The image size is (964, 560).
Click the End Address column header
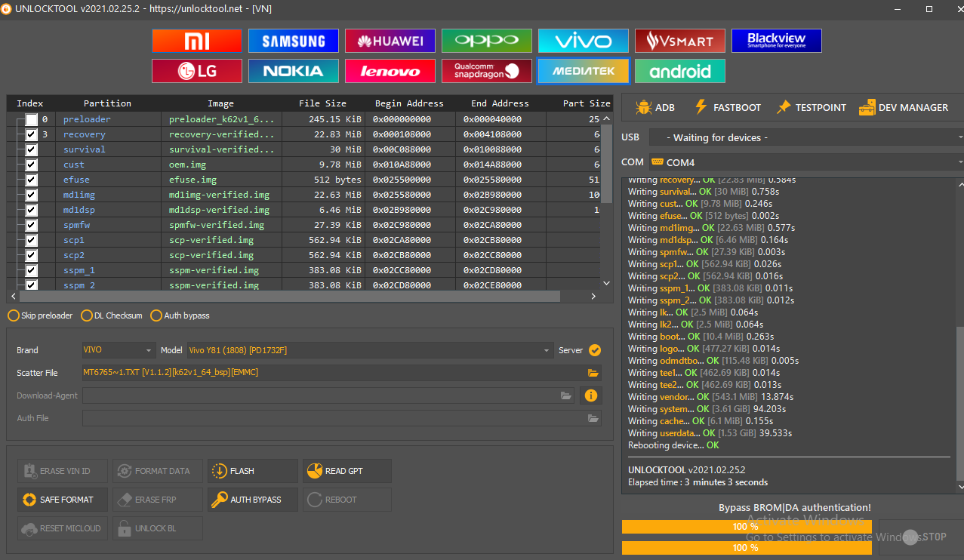coord(500,103)
